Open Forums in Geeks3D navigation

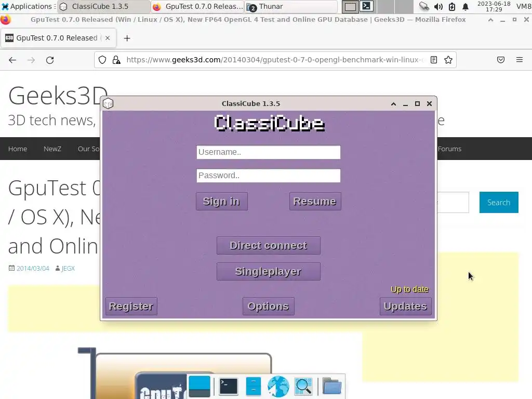(449, 149)
